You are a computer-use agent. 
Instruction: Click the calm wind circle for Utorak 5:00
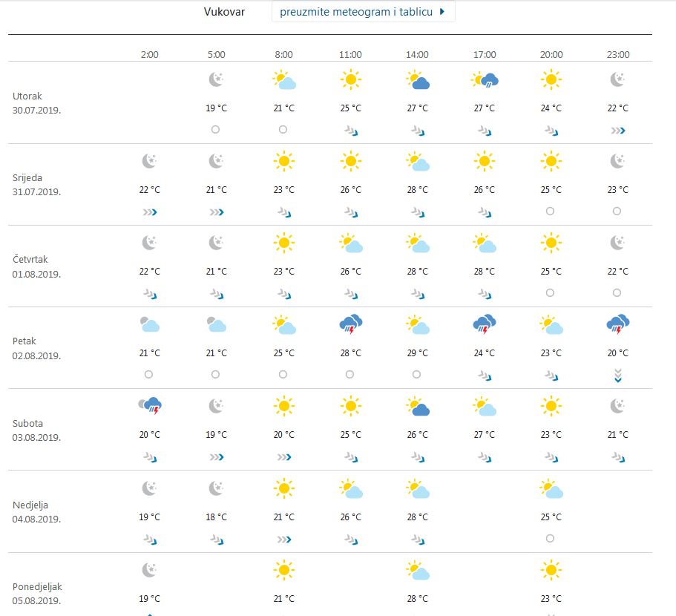coord(215,129)
